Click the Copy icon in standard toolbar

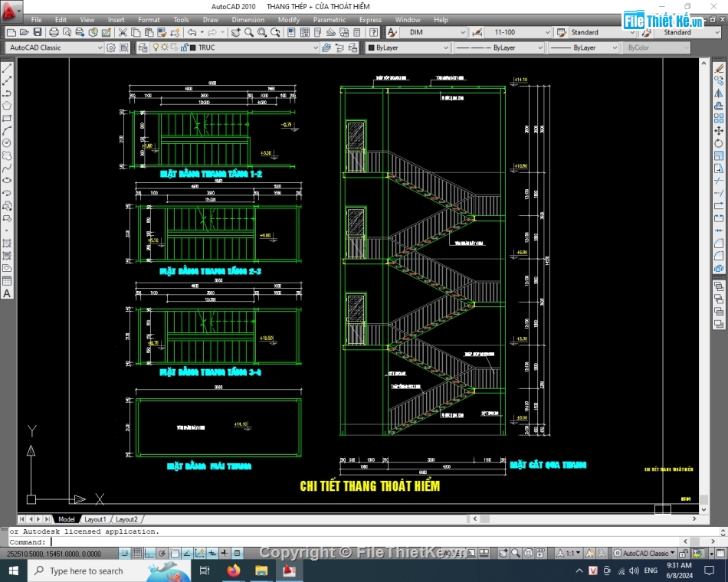click(136, 32)
